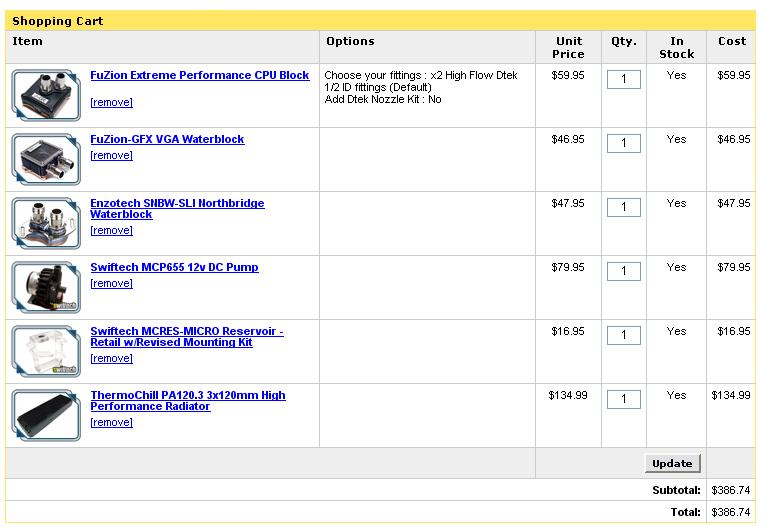Click the Subtotal label

pyautogui.click(x=676, y=490)
